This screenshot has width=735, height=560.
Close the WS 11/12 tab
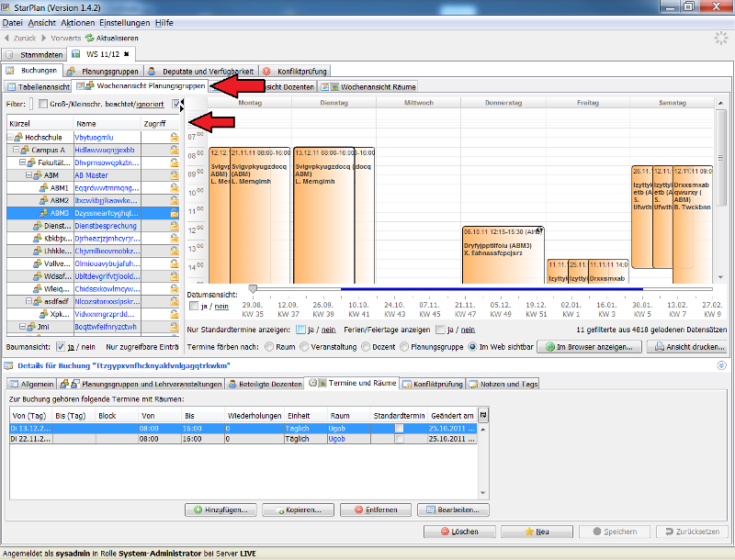tap(126, 54)
